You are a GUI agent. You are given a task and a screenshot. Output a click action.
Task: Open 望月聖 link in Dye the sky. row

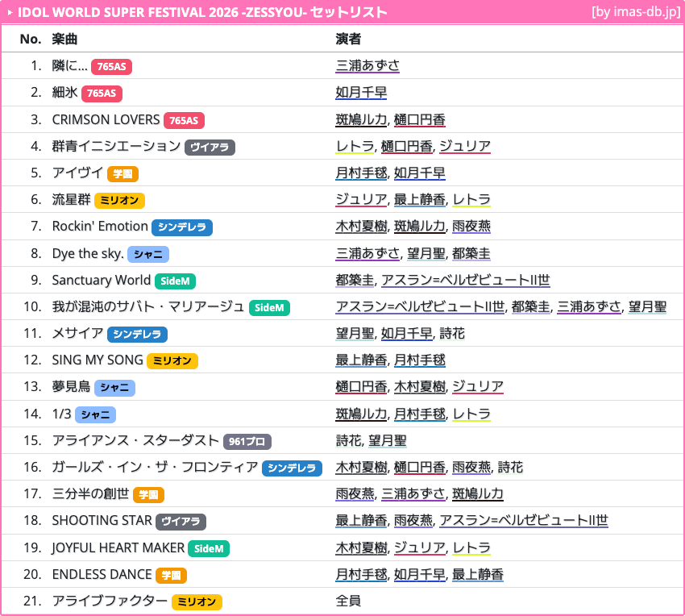point(426,253)
